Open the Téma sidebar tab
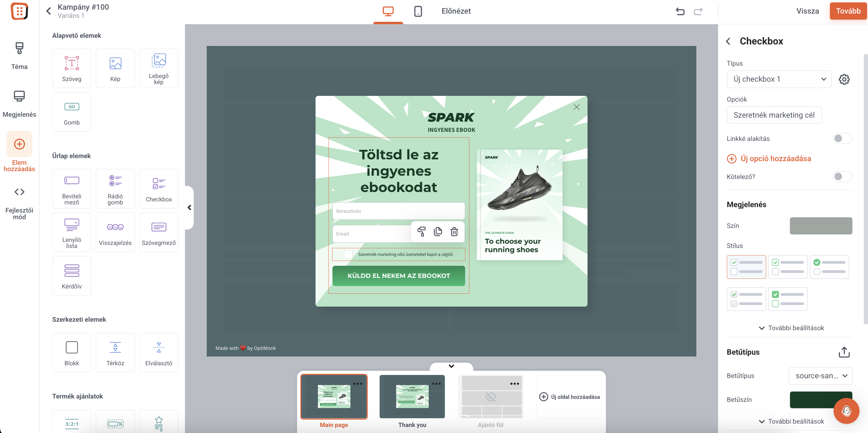 pos(19,56)
